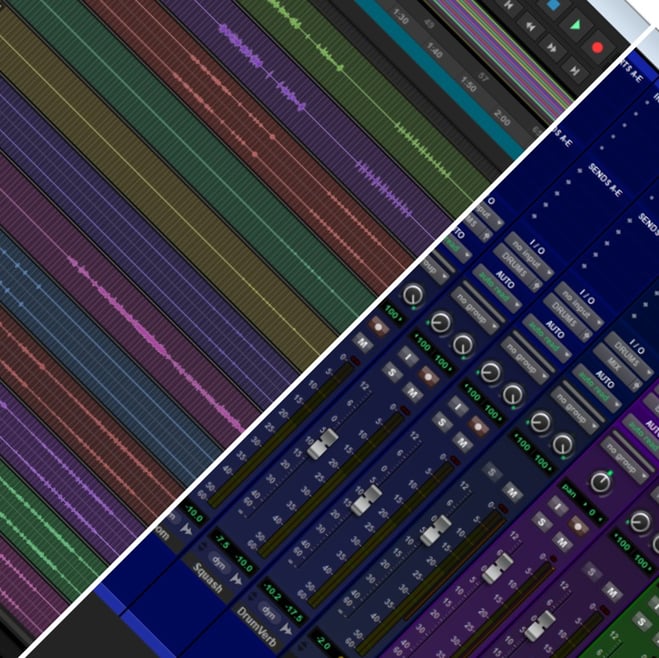The width and height of the screenshot is (659, 658).
Task: Solo the purple strip with pan 0
Action: pos(541,521)
